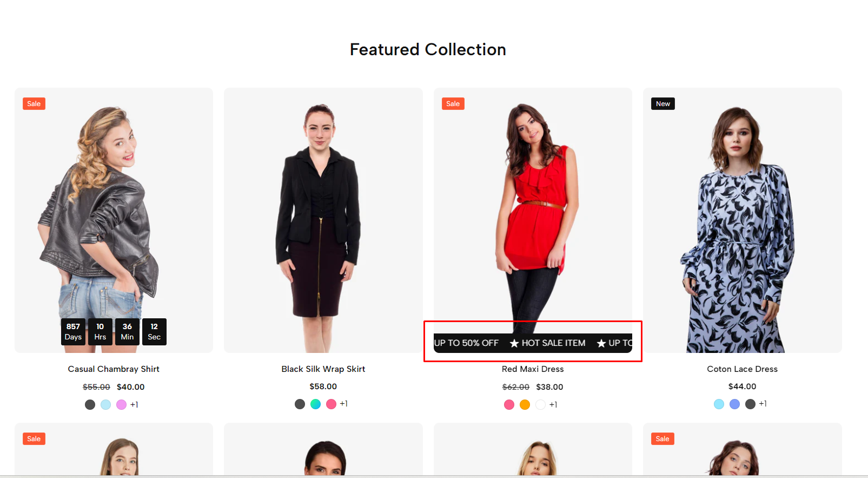Click the Red Maxi Dress product title
Image resolution: width=868 pixels, height=478 pixels.
[533, 369]
